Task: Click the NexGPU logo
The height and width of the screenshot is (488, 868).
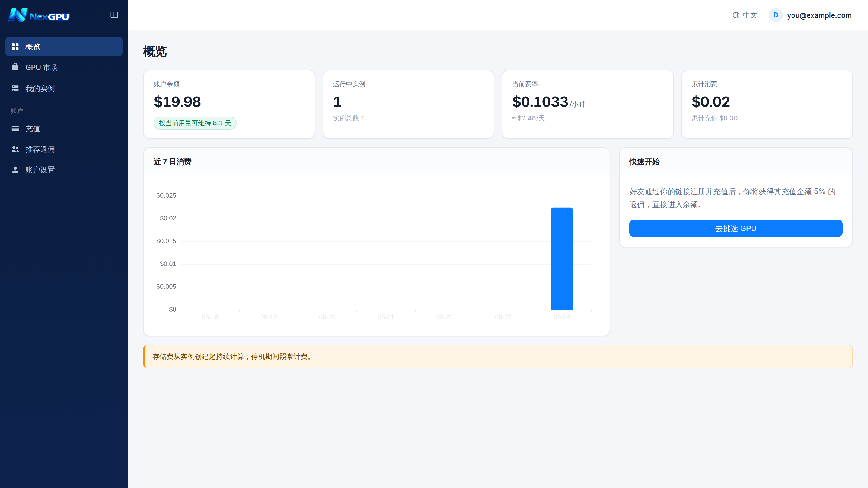Action: [39, 15]
